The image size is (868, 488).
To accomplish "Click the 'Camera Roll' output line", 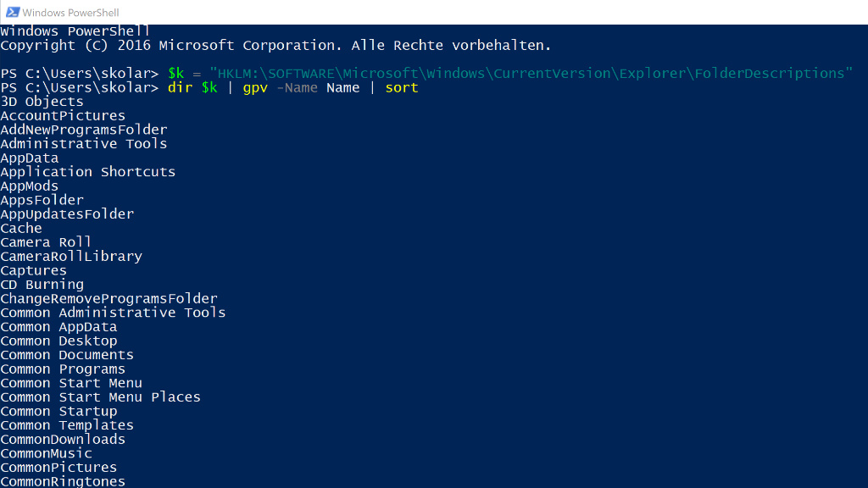I will pyautogui.click(x=46, y=242).
